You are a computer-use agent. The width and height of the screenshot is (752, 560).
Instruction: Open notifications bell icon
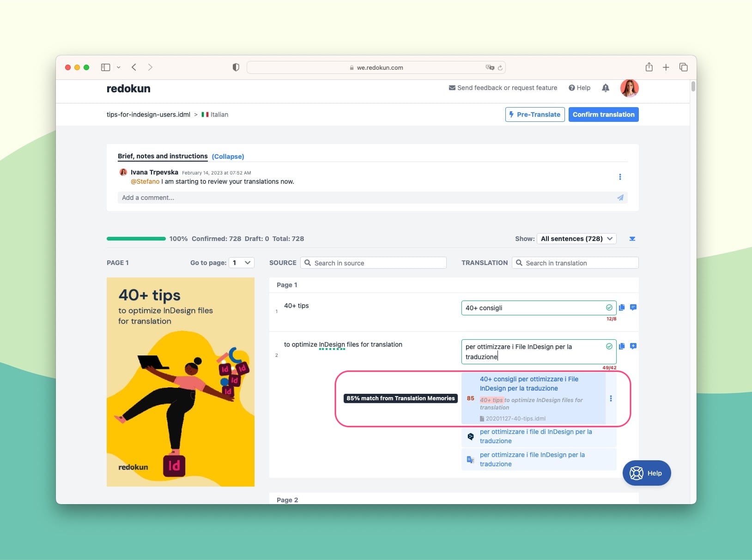(606, 88)
